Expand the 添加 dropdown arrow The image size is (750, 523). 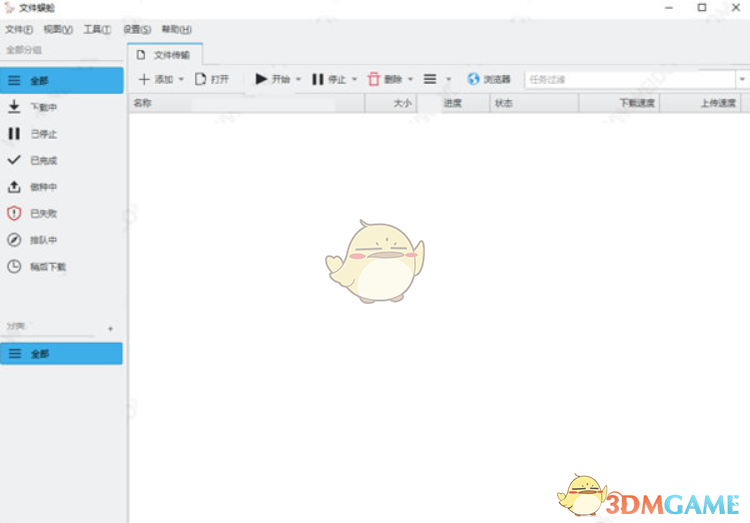[x=181, y=79]
